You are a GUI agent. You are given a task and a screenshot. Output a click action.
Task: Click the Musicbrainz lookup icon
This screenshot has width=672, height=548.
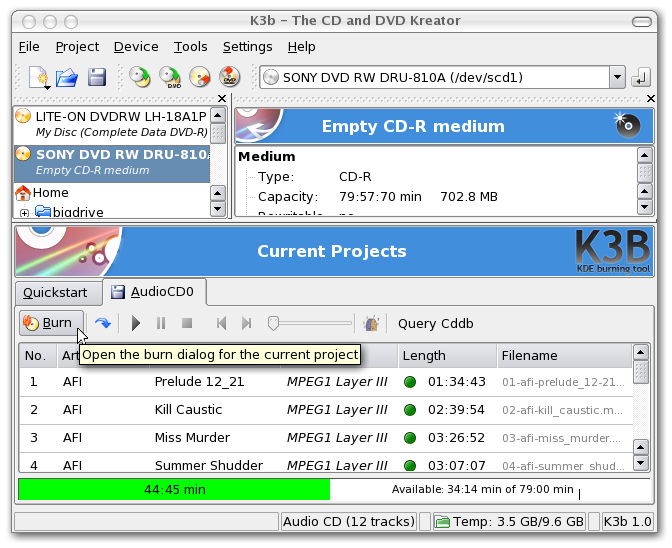[371, 323]
